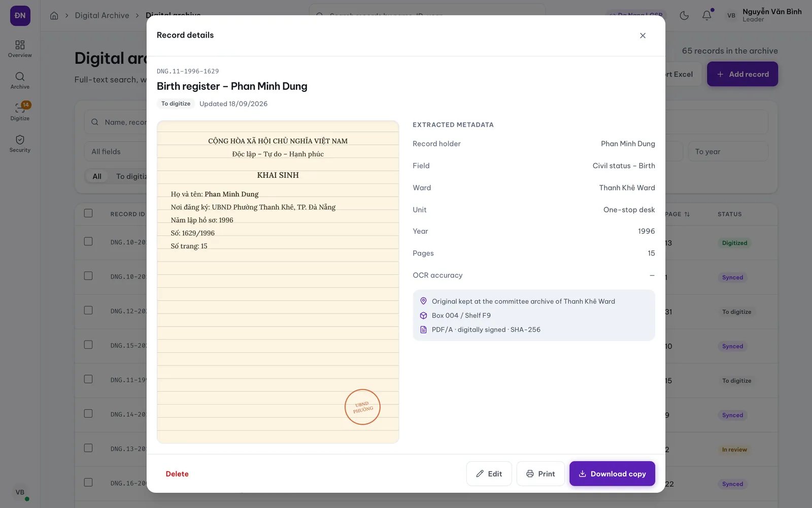Open the To year dropdown
The width and height of the screenshot is (812, 508).
(x=728, y=151)
